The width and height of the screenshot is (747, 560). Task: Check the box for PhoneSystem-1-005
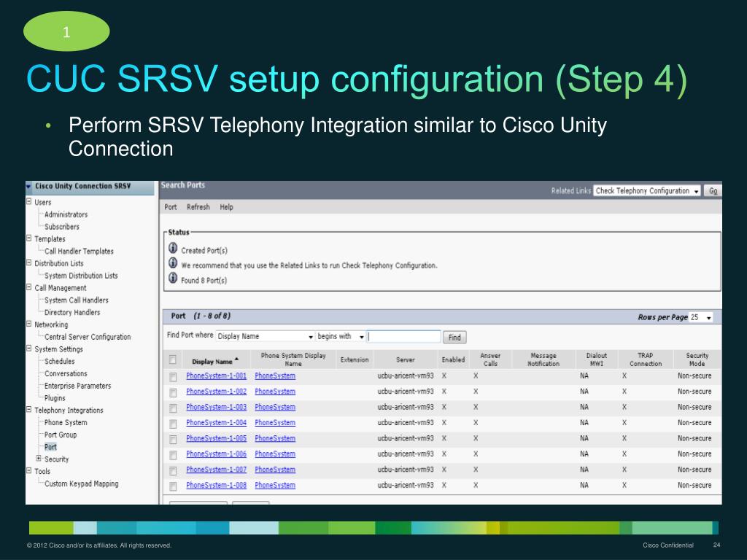click(173, 439)
